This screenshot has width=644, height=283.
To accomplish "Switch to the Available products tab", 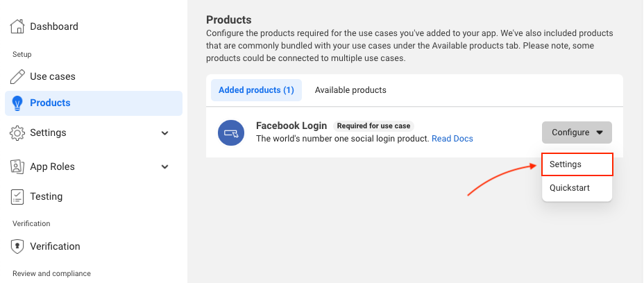I will pyautogui.click(x=350, y=90).
